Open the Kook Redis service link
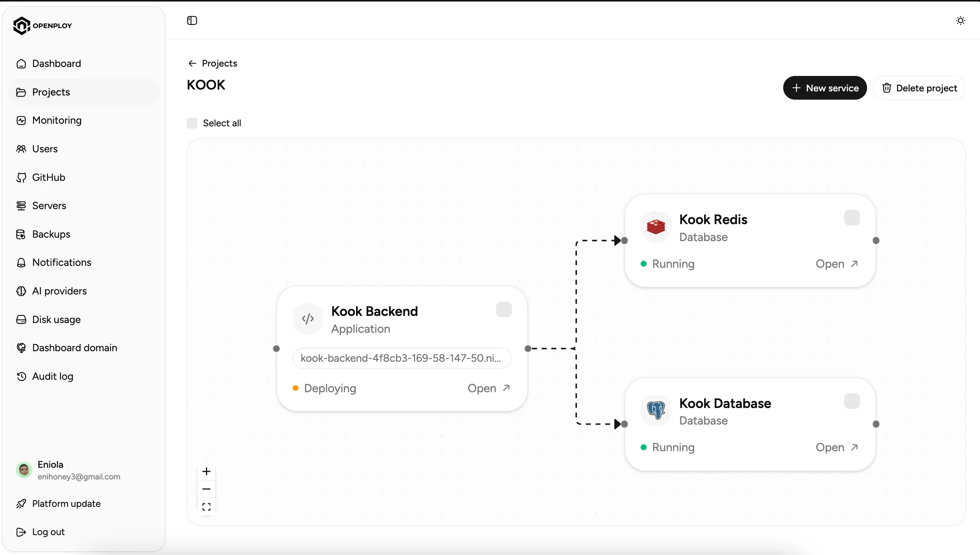 coord(837,264)
